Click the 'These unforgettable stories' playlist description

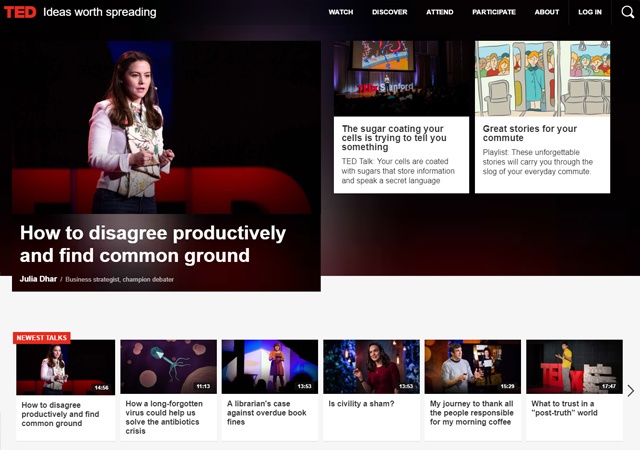[x=538, y=162]
